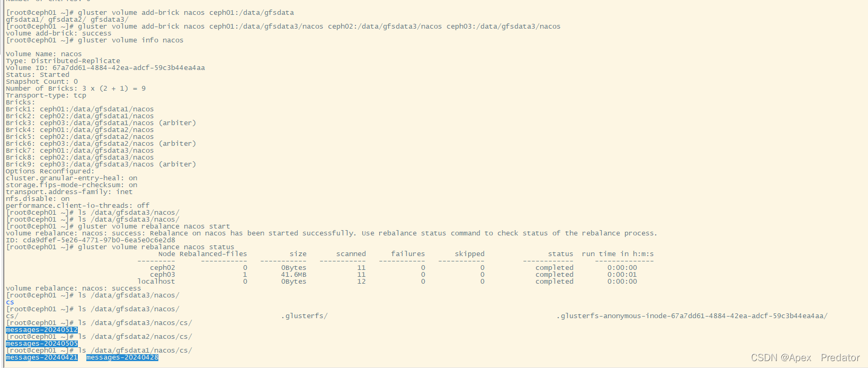Click the scanned value 12
868x368 pixels.
362,282
